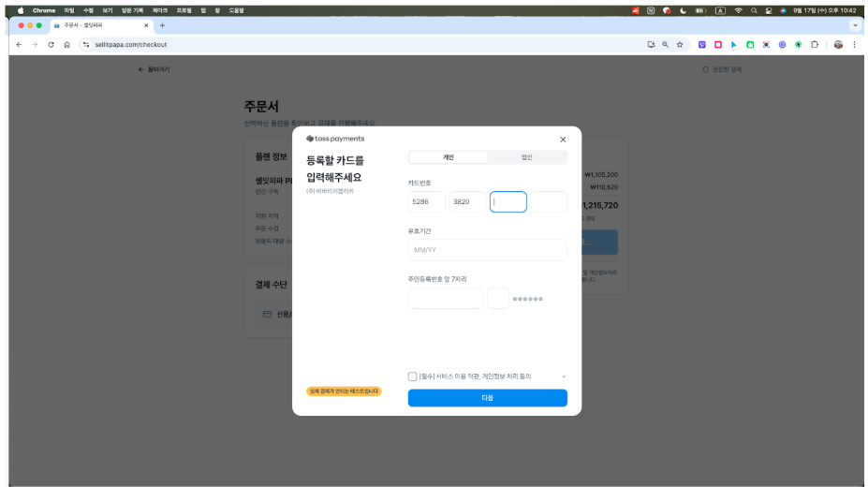Click the blue 다음 button
This screenshot has height=487, width=868.
[488, 398]
